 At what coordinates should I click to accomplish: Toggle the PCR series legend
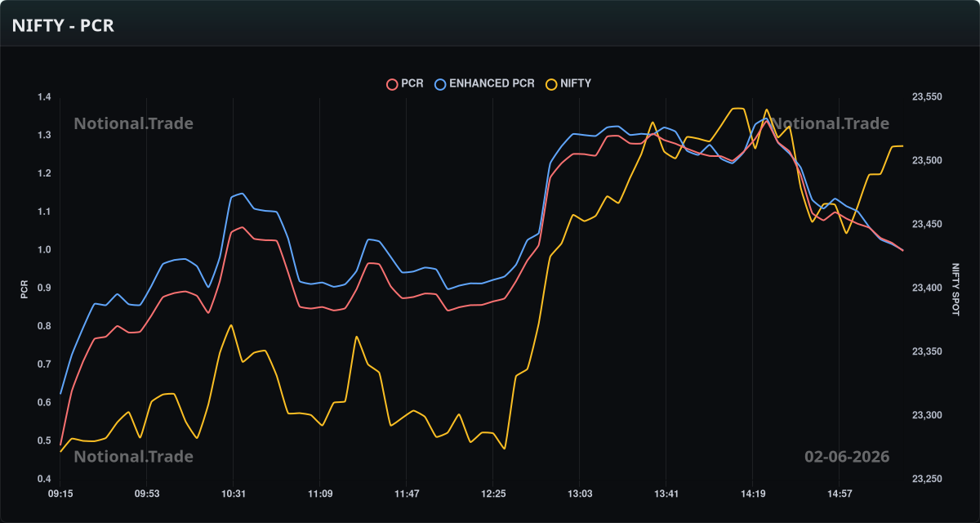(405, 83)
